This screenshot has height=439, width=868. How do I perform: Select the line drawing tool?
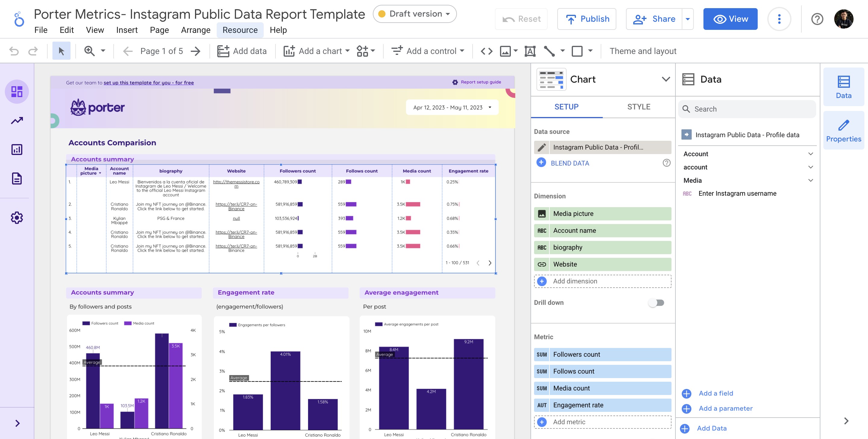point(549,51)
